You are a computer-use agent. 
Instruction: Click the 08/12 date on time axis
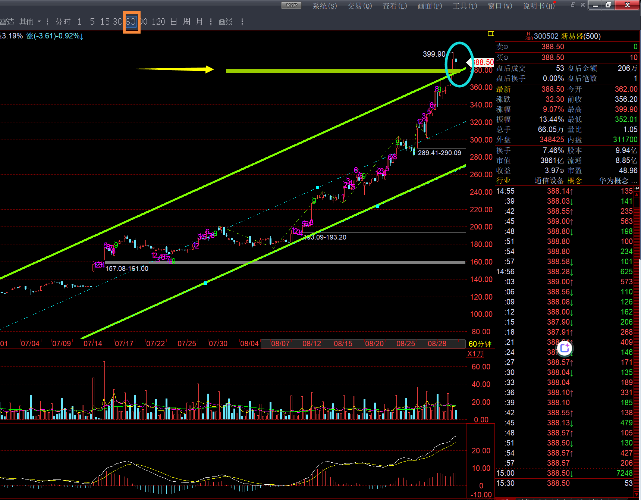coord(312,343)
